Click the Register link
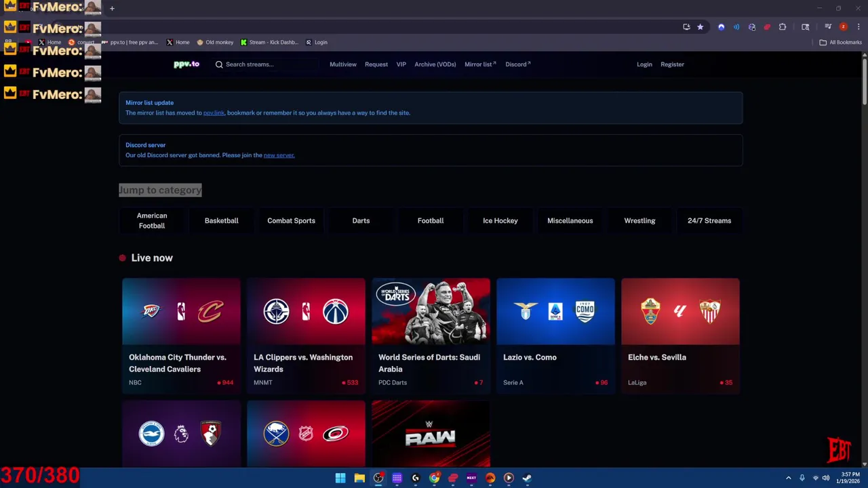Screen dimensions: 868x488 point(672,64)
